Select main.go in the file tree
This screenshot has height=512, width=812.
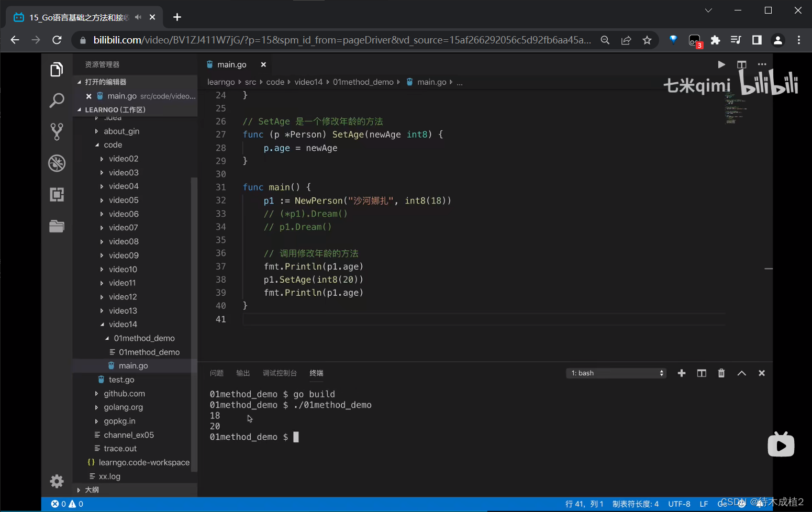[133, 365]
